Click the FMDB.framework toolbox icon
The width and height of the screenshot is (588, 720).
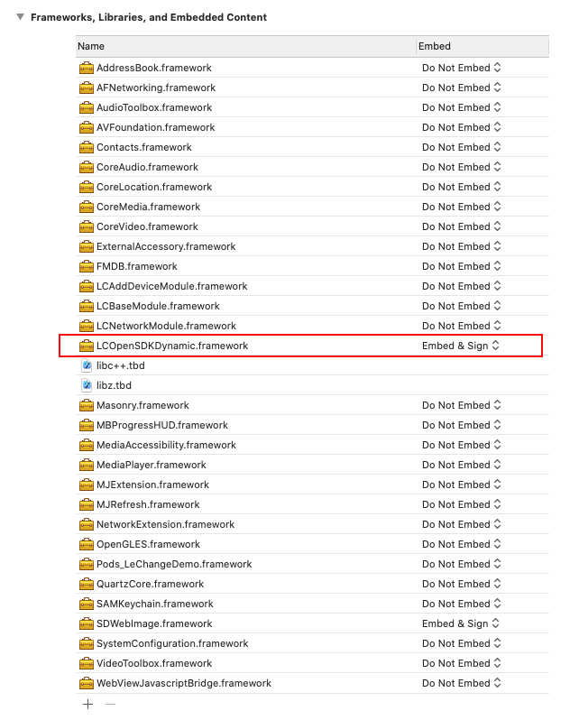pyautogui.click(x=87, y=266)
